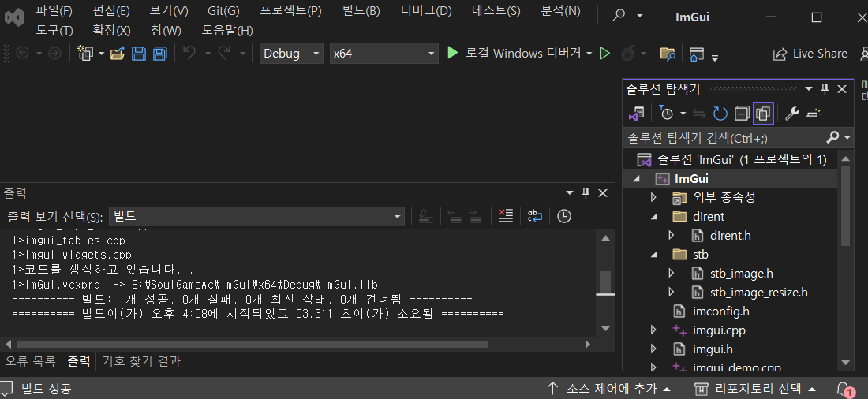Switch to the 기호 찾기 결과 tab

(141, 361)
